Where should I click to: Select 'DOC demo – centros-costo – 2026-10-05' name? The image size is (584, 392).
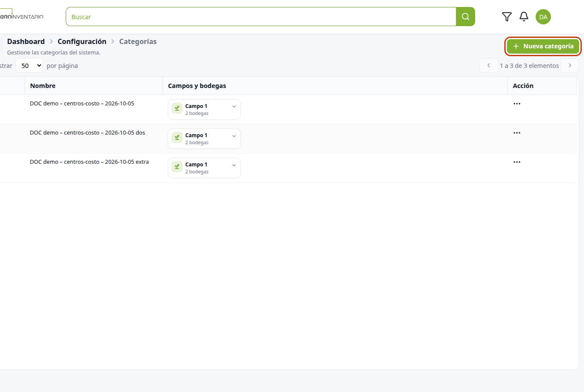click(x=82, y=104)
